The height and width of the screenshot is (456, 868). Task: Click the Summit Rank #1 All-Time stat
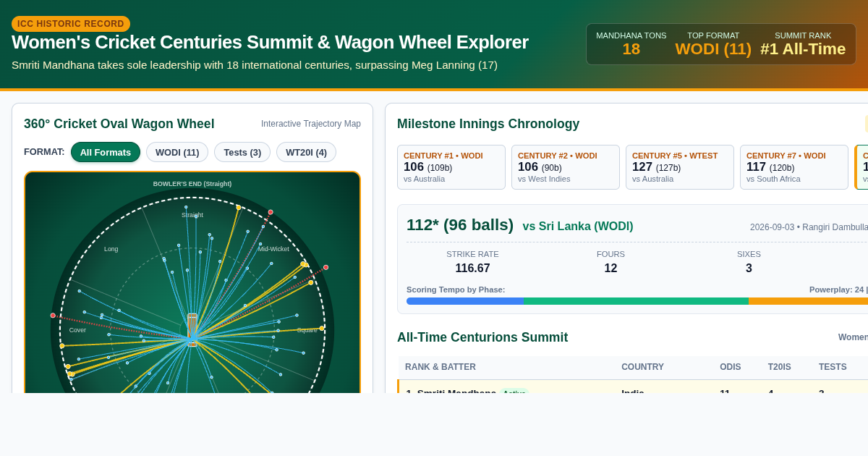click(x=803, y=44)
